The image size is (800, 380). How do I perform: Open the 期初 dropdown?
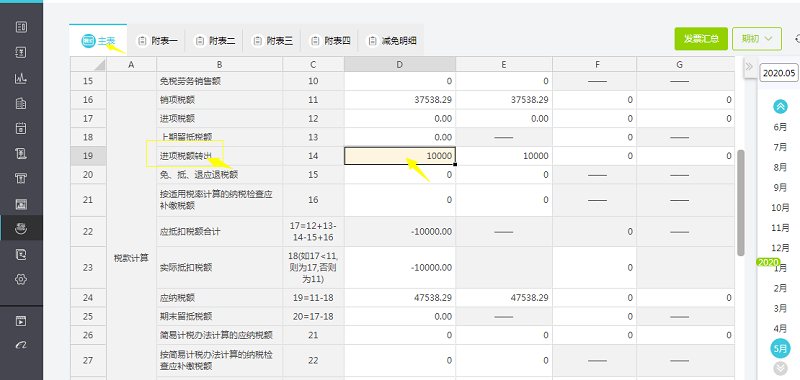coord(757,39)
